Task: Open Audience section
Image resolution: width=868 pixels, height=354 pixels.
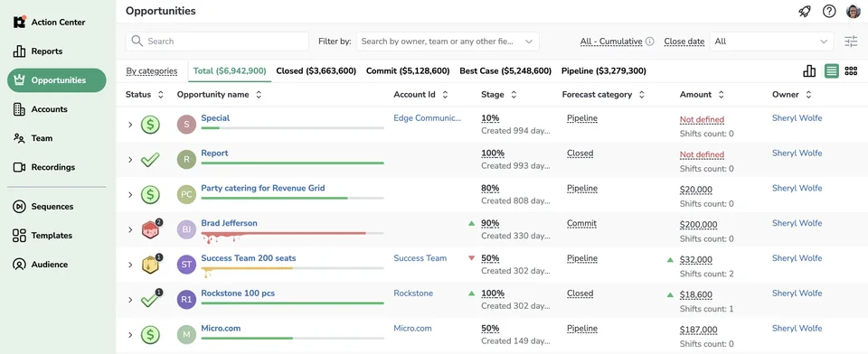Action: 40,265
